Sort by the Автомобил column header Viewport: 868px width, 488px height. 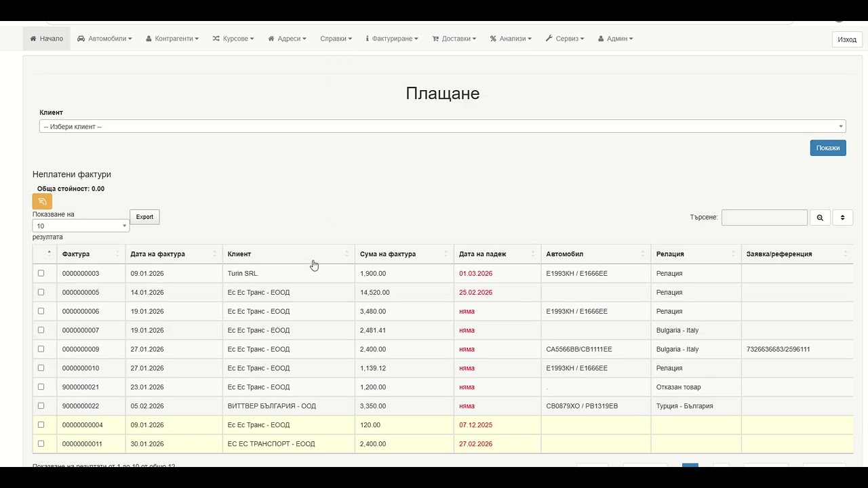[x=595, y=254]
